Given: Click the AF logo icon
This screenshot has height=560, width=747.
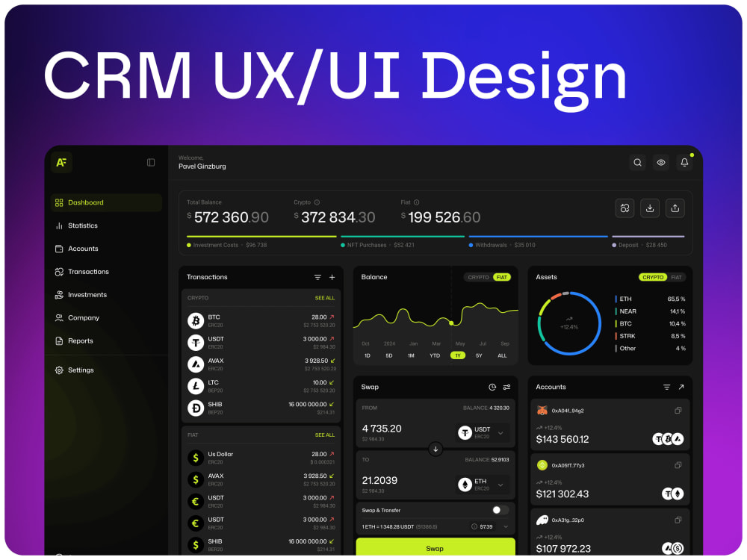Looking at the screenshot, I should pyautogui.click(x=61, y=162).
